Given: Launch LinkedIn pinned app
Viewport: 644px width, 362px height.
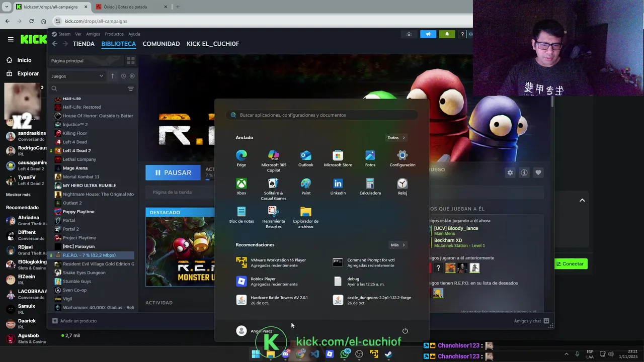Looking at the screenshot, I should pyautogui.click(x=338, y=186).
